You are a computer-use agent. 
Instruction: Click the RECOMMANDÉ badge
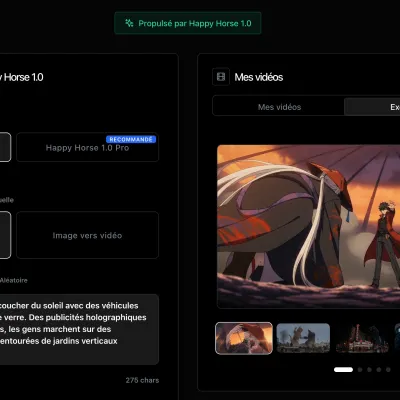point(131,139)
